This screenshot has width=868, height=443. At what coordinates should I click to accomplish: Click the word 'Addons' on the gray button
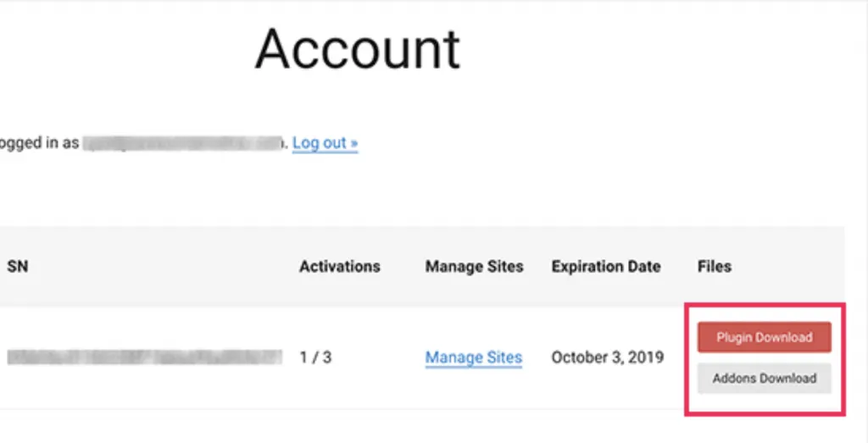click(x=734, y=379)
